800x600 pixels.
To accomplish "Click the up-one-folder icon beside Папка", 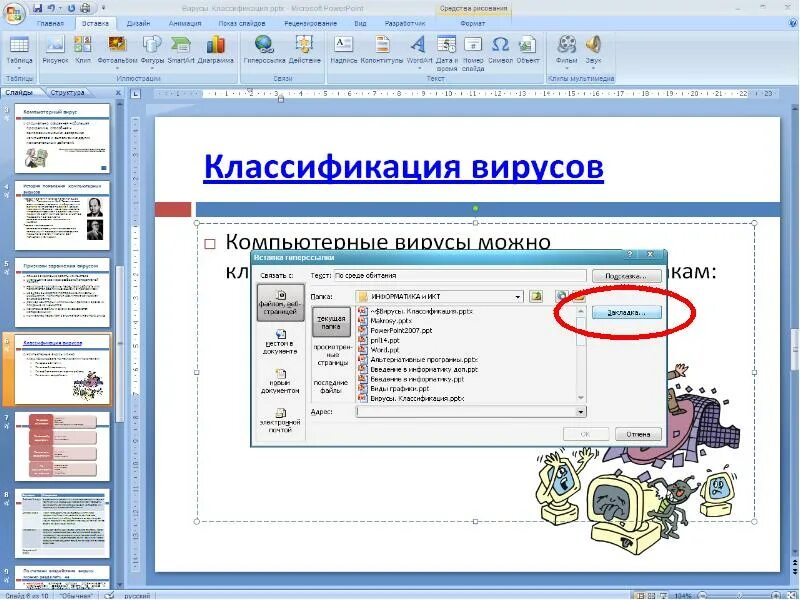I will (536, 296).
